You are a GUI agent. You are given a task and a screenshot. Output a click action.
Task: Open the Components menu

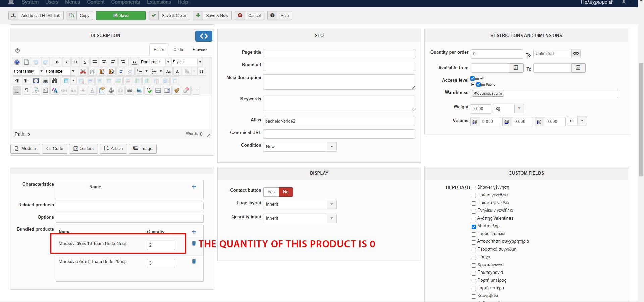pyautogui.click(x=125, y=2)
